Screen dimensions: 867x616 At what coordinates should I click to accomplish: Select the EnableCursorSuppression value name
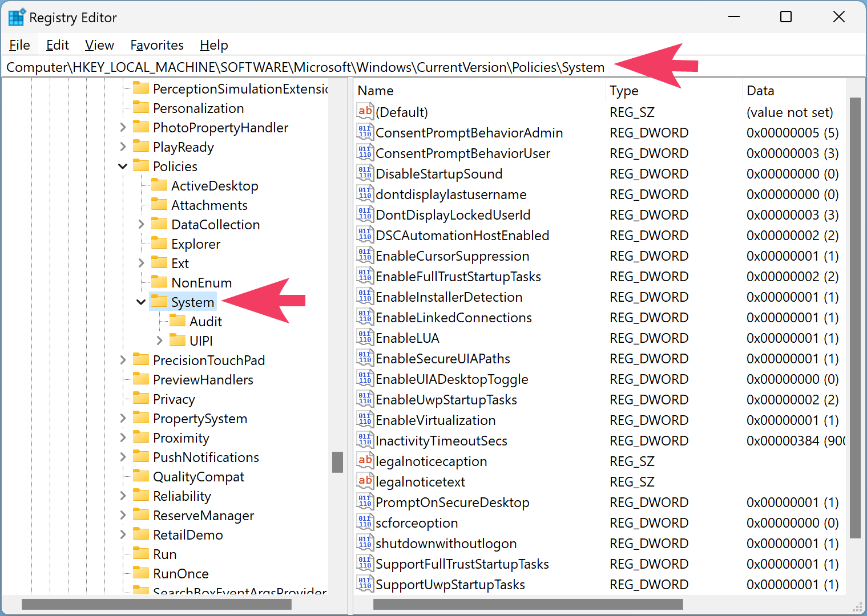coord(453,256)
